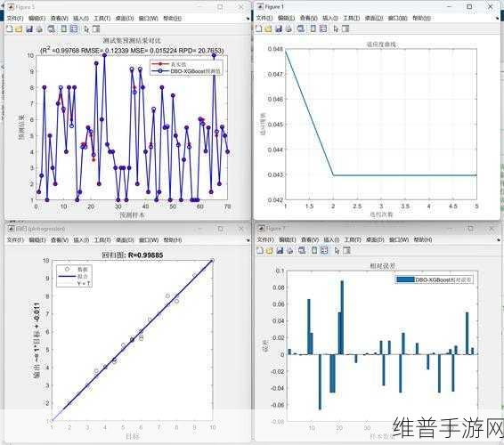
Task: Click Link Plot icon in Figure 5 toolbar
Action: coord(52,29)
